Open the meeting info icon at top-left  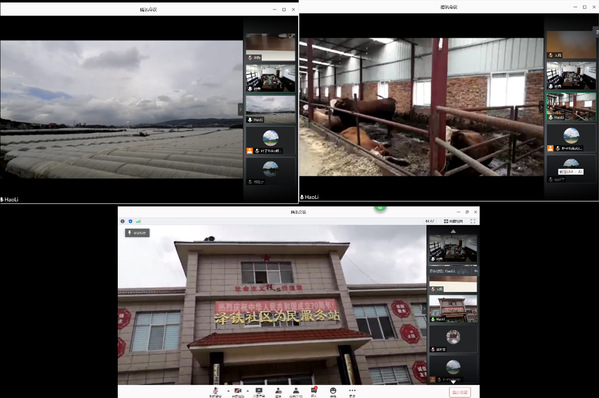(x=123, y=221)
